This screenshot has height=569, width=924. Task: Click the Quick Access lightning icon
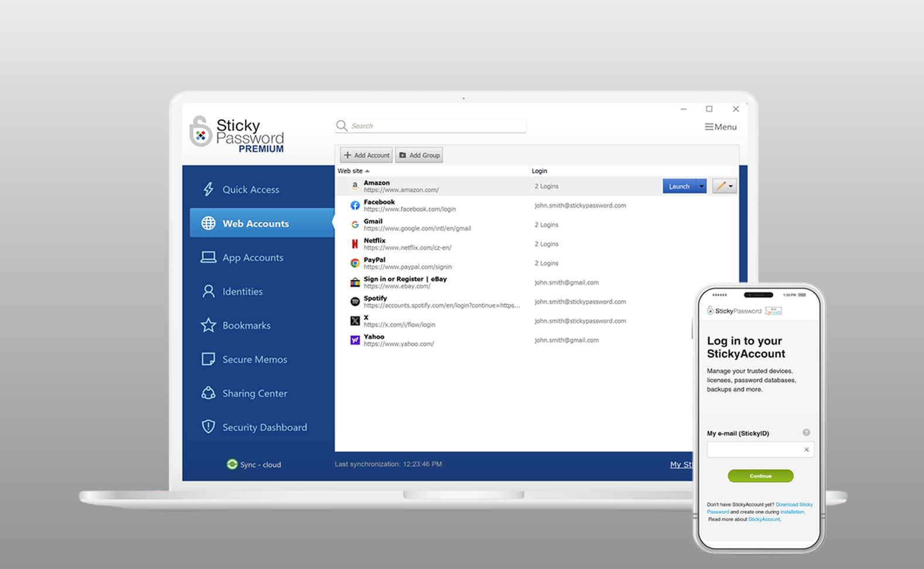(x=208, y=189)
